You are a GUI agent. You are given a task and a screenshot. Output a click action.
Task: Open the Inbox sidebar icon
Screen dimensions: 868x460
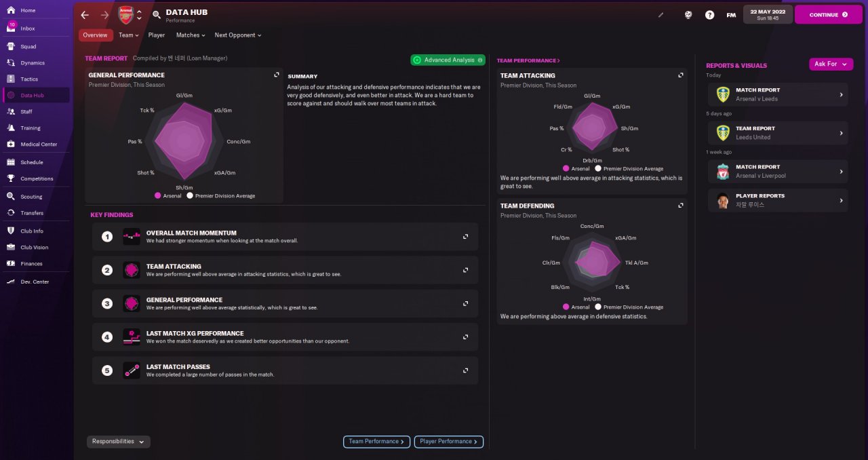point(11,29)
